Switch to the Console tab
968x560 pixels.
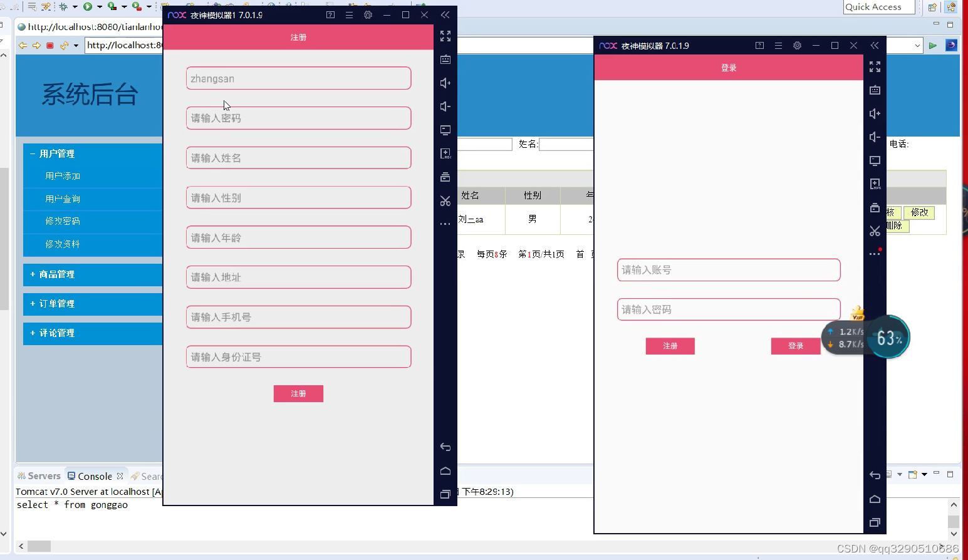95,476
